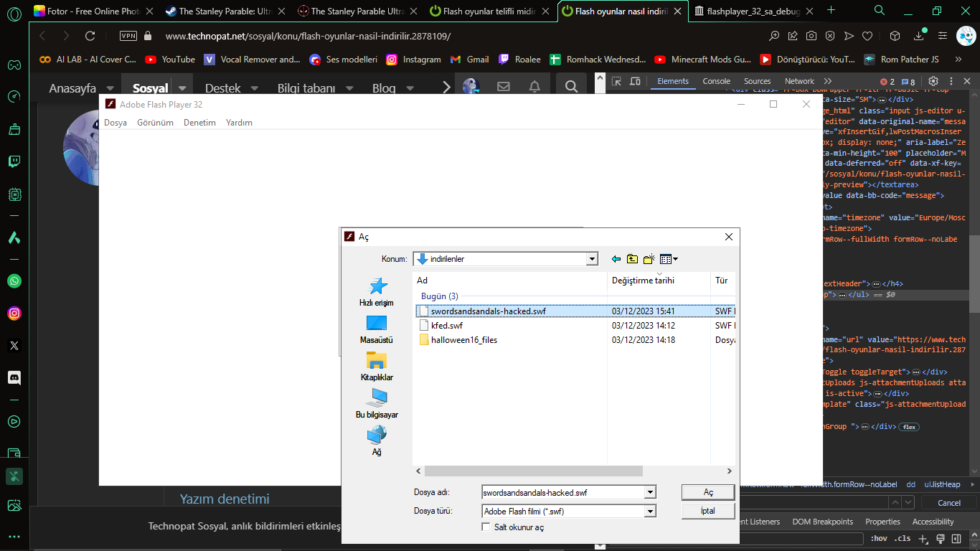
Task: Open the Instagram bookmark
Action: coord(413,60)
